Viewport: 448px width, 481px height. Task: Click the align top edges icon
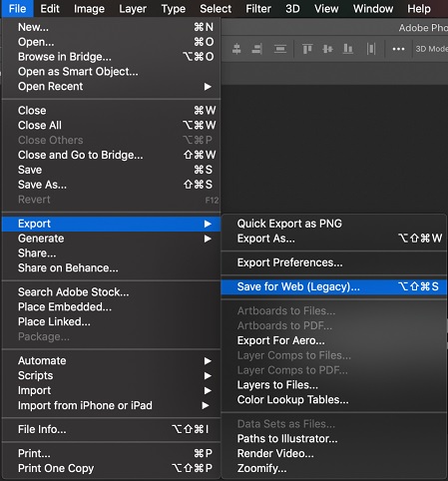pos(307,49)
